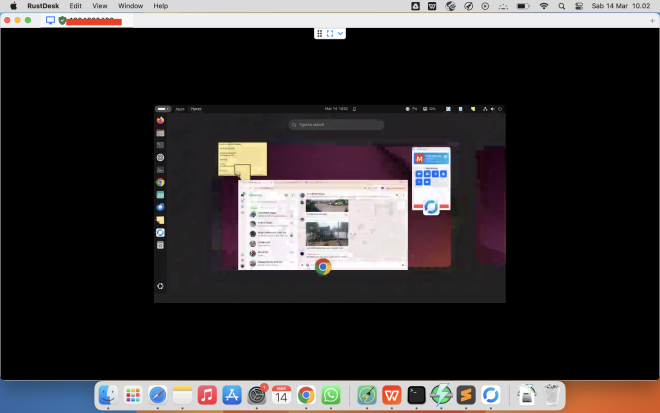Viewport: 660px width, 413px height.
Task: Expand the RustDesk floating toolbar chevron
Action: click(341, 33)
